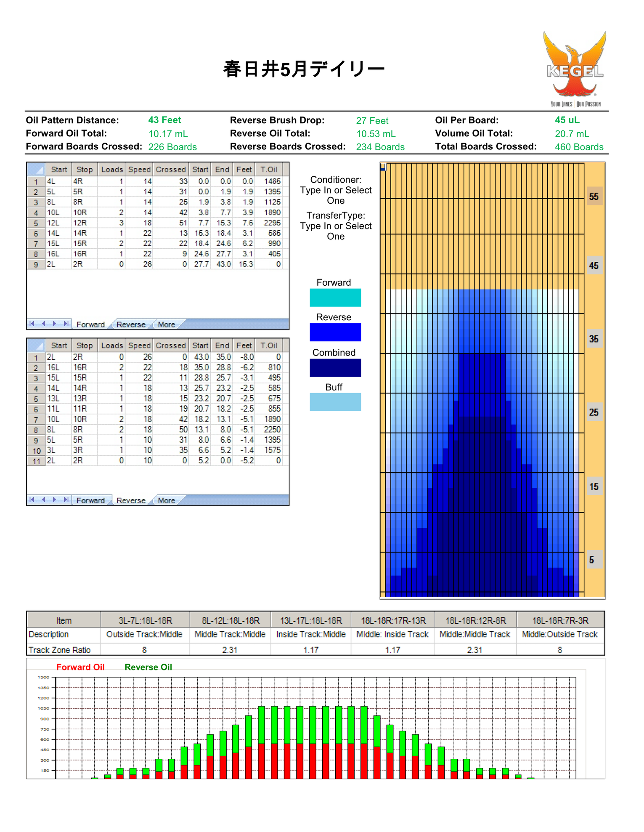This screenshot has height=832, width=644.
Task: Click next-sheet arrow in forward table navigator
Action: 55,324
